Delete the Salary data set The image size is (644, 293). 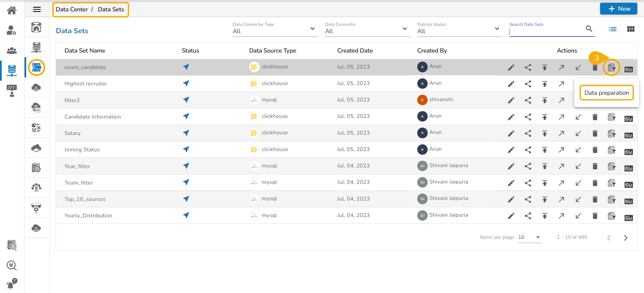coord(595,134)
